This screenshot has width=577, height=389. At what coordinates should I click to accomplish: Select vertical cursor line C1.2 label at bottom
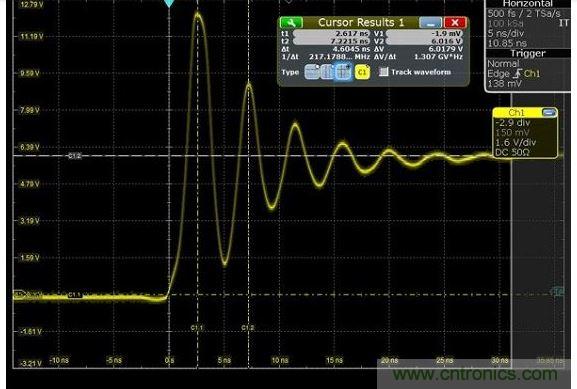[248, 328]
